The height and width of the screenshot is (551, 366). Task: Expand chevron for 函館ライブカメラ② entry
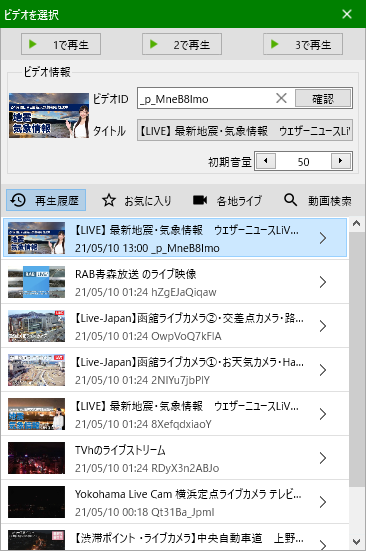point(323,326)
